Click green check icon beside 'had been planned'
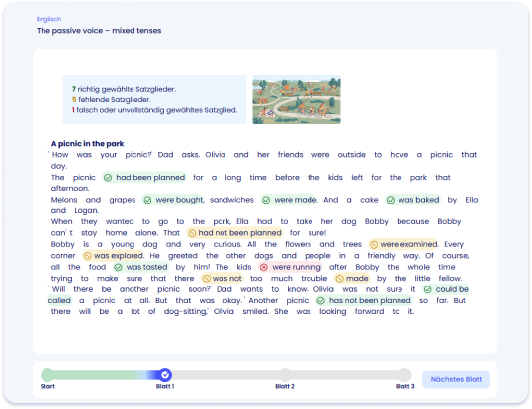 (108, 178)
